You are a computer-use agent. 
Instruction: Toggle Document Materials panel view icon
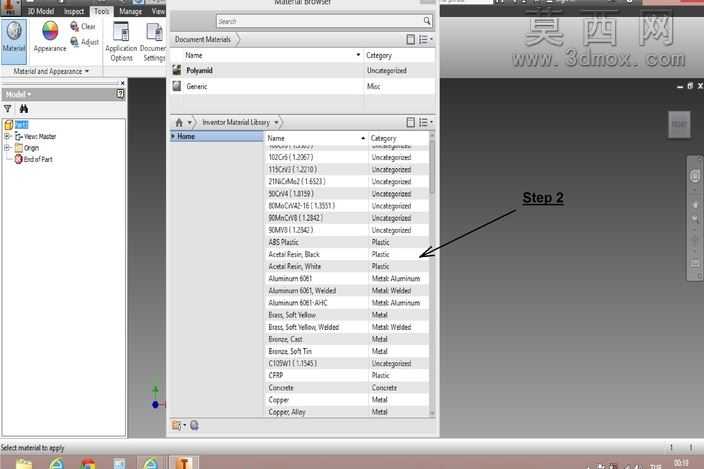point(410,39)
